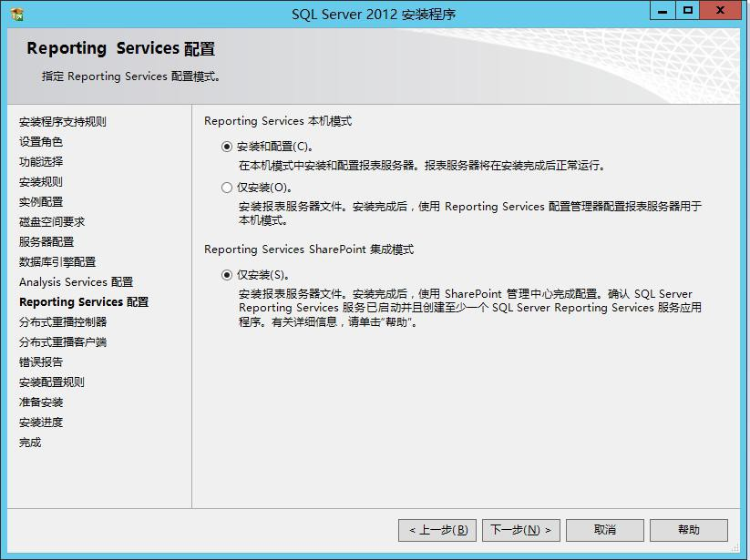The width and height of the screenshot is (750, 560).
Task: Click the SQL Server setup title bar icon
Action: point(17,15)
